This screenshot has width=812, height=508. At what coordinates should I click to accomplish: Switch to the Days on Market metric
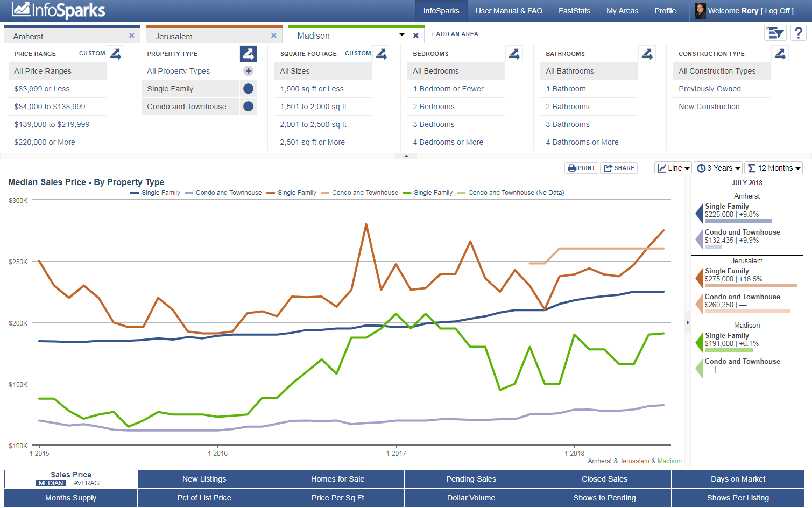point(738,479)
